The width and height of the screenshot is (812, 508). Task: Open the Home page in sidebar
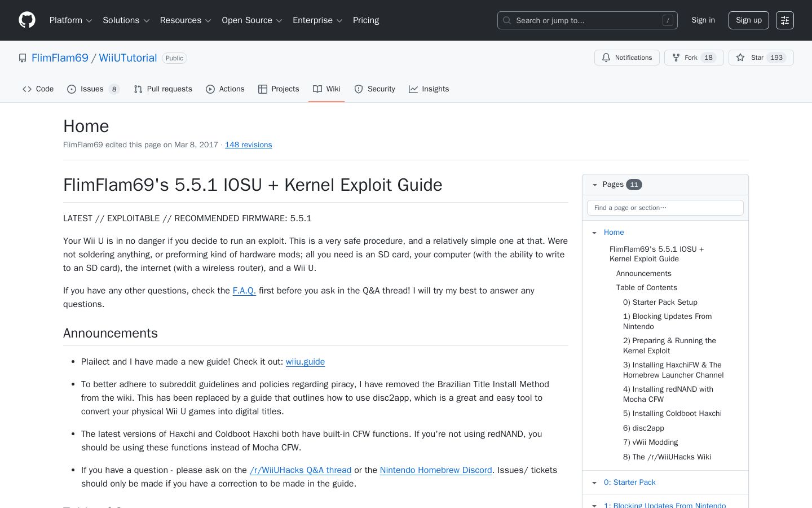point(614,233)
